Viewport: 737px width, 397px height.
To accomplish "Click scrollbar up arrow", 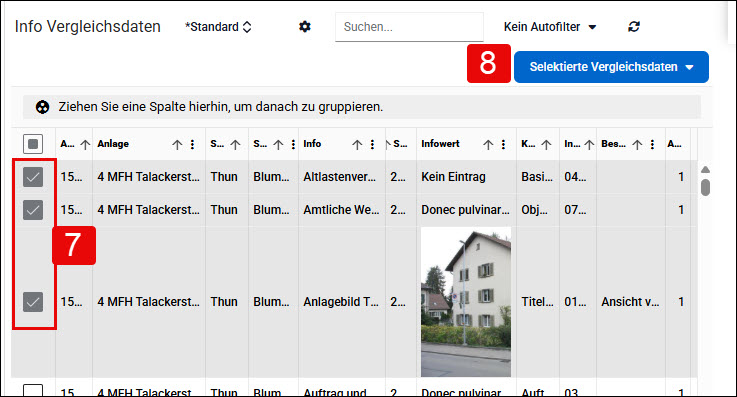I will point(705,170).
